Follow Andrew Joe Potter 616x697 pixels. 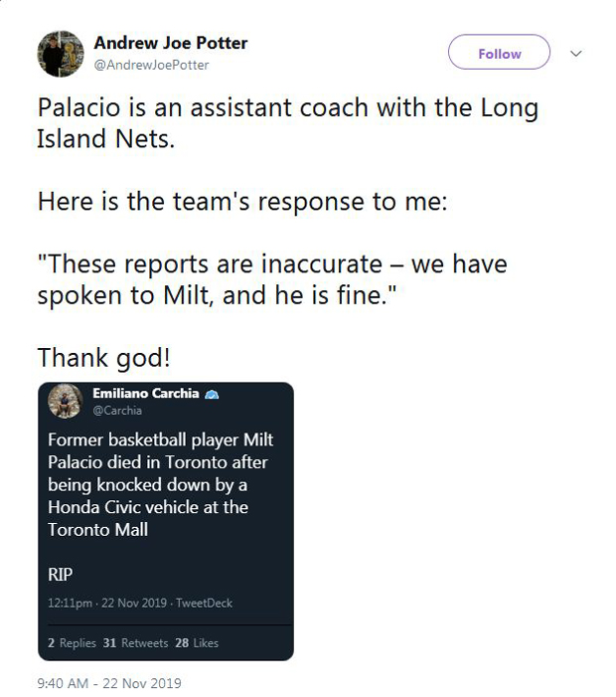click(499, 54)
